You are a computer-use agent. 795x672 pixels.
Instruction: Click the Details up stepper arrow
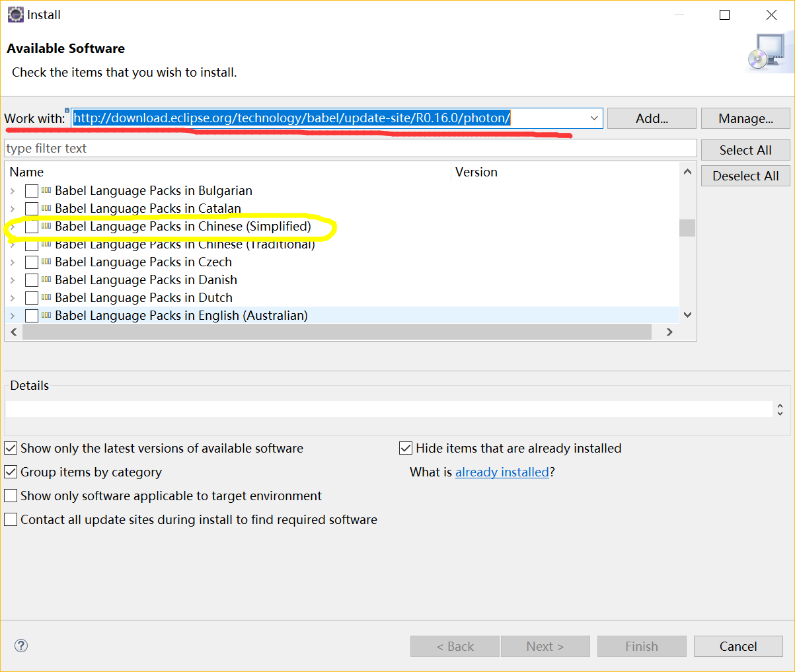click(x=780, y=406)
